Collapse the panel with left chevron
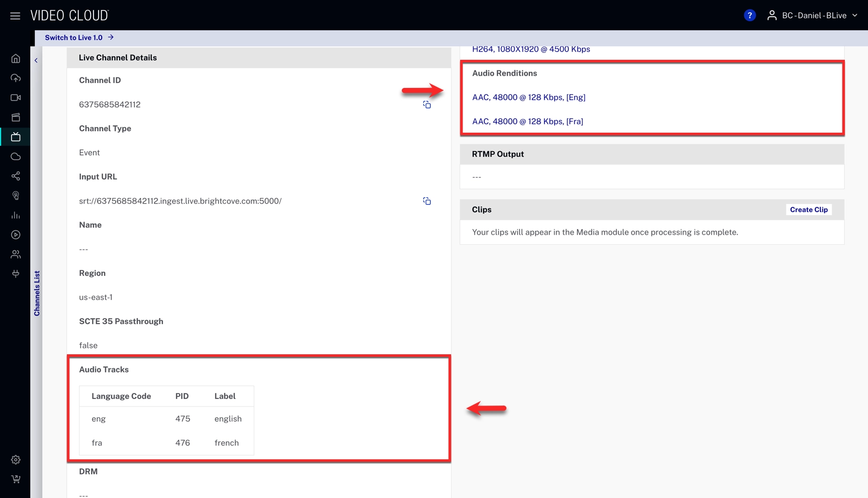The height and width of the screenshot is (498, 868). [x=36, y=60]
